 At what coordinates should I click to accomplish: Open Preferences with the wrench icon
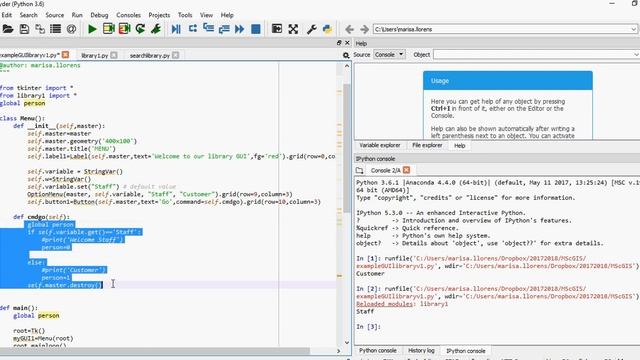click(x=311, y=29)
